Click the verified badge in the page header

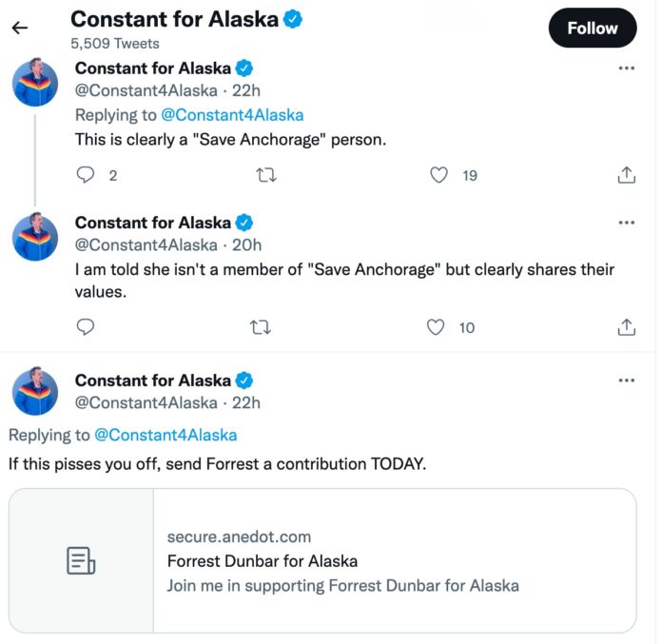pos(293,19)
